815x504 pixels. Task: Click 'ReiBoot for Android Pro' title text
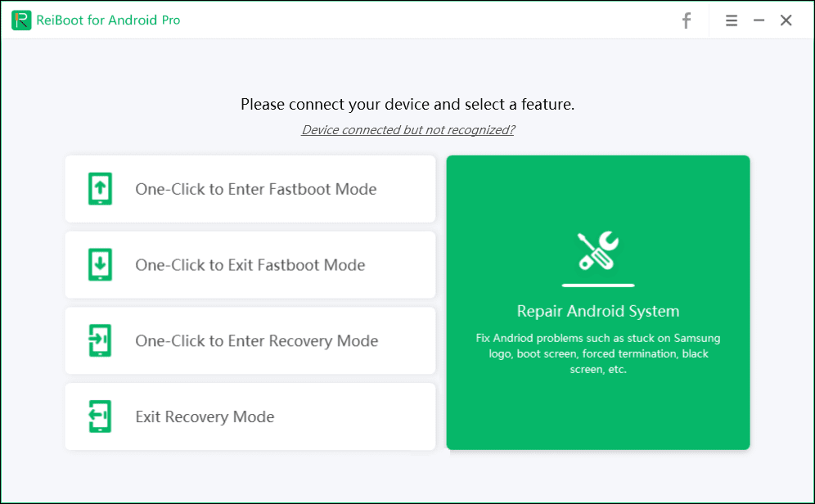click(108, 20)
